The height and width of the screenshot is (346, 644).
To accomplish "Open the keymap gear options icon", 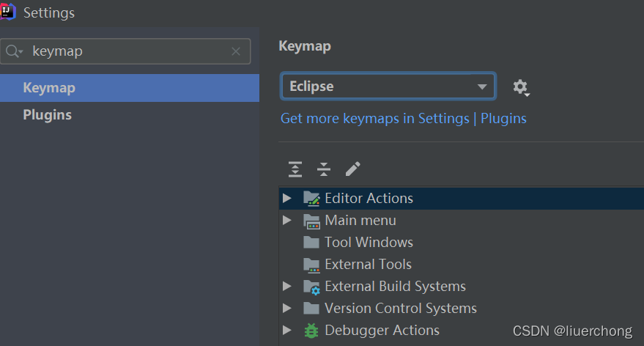I will [521, 87].
